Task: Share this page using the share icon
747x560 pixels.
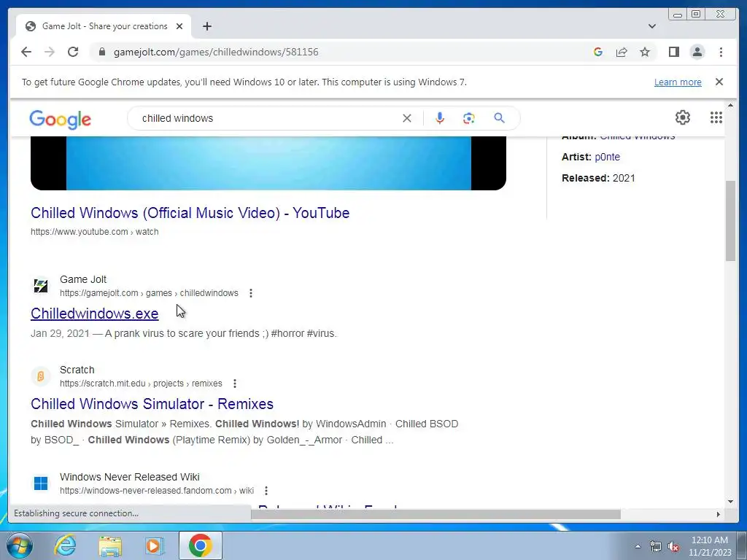Action: click(x=622, y=52)
